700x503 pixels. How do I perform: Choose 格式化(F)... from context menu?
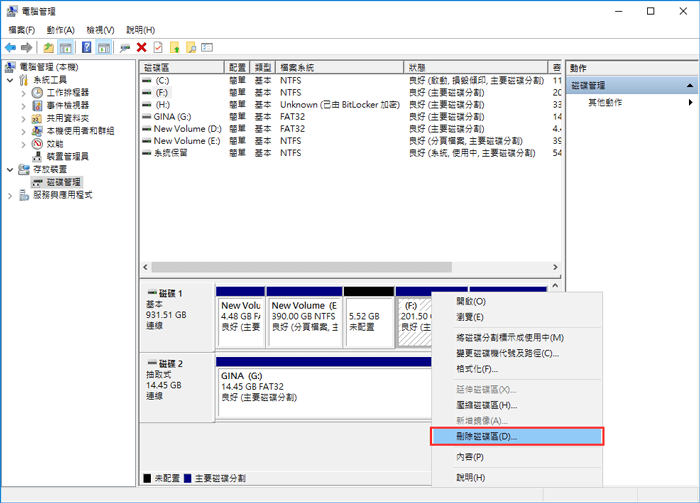coord(517,369)
